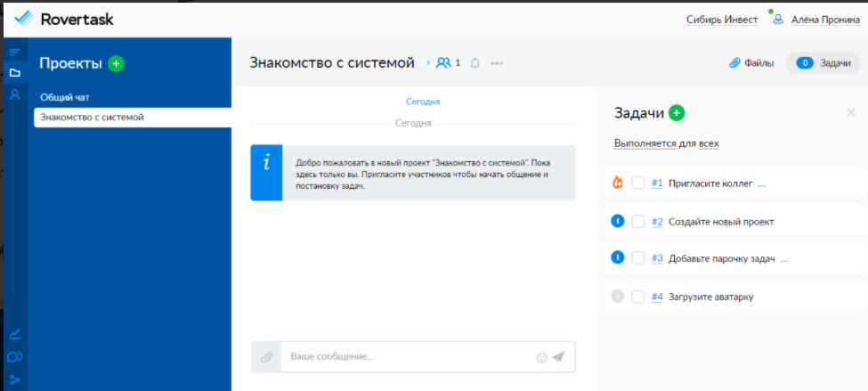The width and height of the screenshot is (868, 391).
Task: Click the blue Сегодня date link
Action: [423, 102]
